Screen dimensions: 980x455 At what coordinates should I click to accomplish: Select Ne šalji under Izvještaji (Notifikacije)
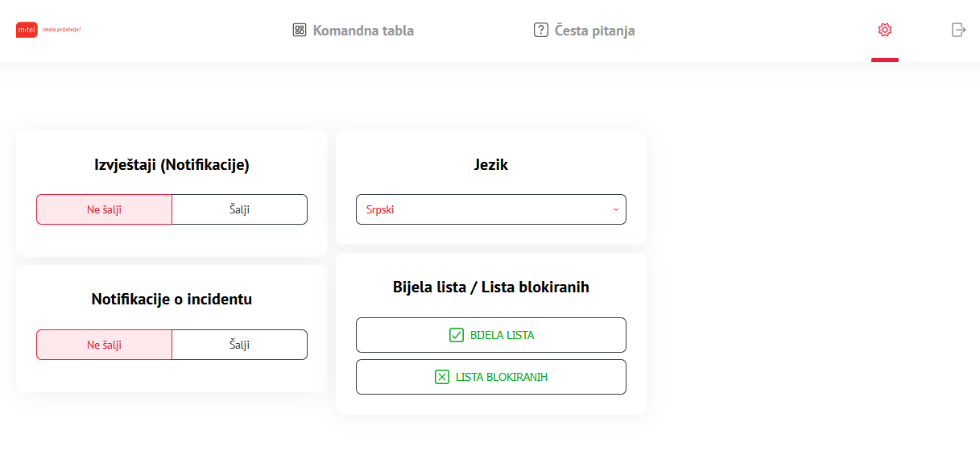click(x=105, y=209)
